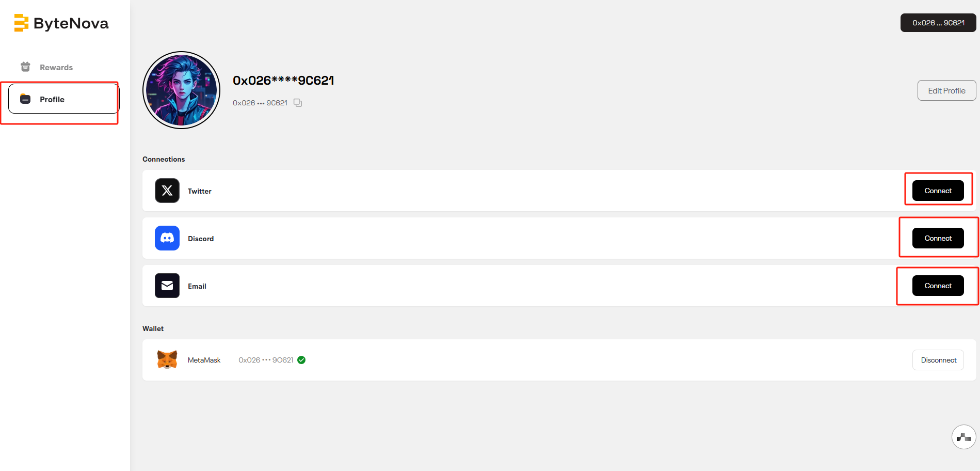Click the Edit Profile button
The height and width of the screenshot is (471, 980).
pyautogui.click(x=946, y=90)
